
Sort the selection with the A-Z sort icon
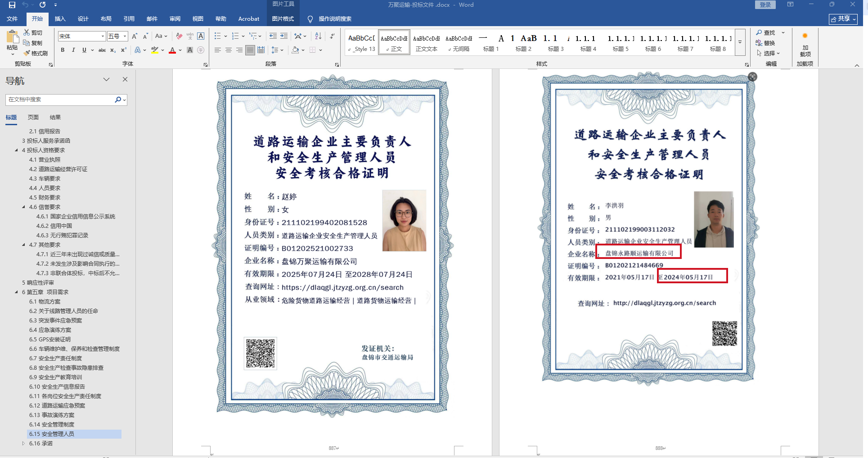tap(318, 36)
